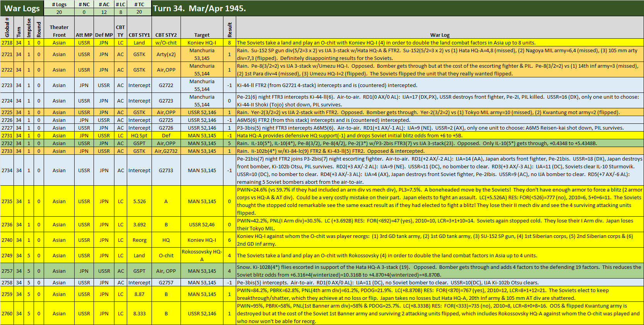Click the "3.692" combat odds cell

pos(139,224)
